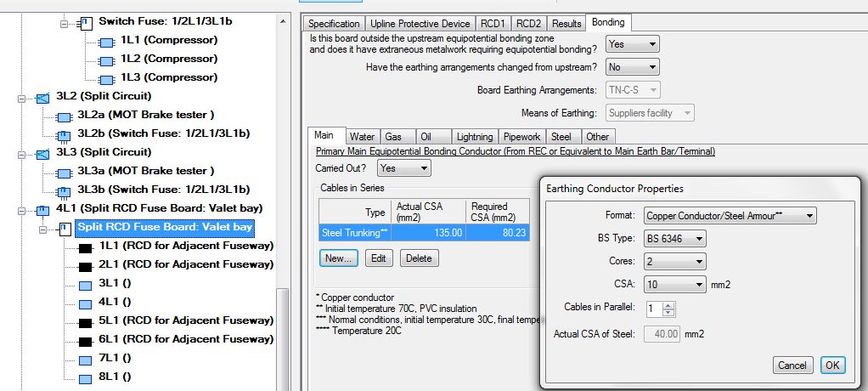Switch to the Water bonding sub-tab

pyautogui.click(x=362, y=137)
